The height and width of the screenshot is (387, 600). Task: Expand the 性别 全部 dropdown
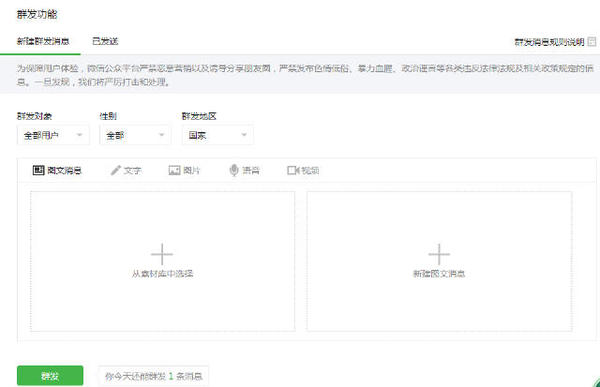pos(135,135)
